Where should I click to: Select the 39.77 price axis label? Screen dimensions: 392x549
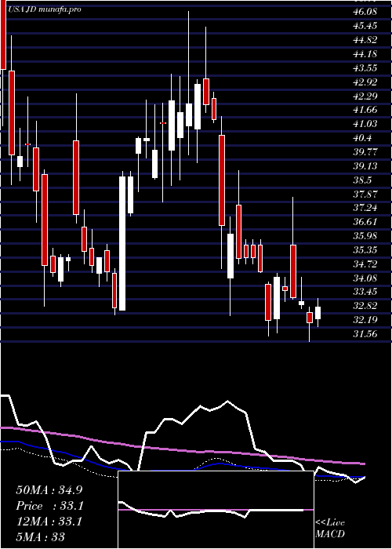tap(365, 151)
